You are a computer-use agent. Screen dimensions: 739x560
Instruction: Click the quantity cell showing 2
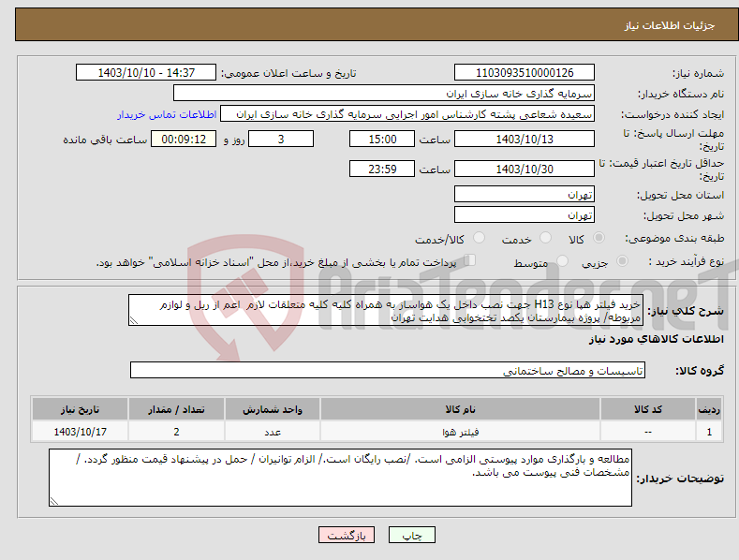[176, 432]
